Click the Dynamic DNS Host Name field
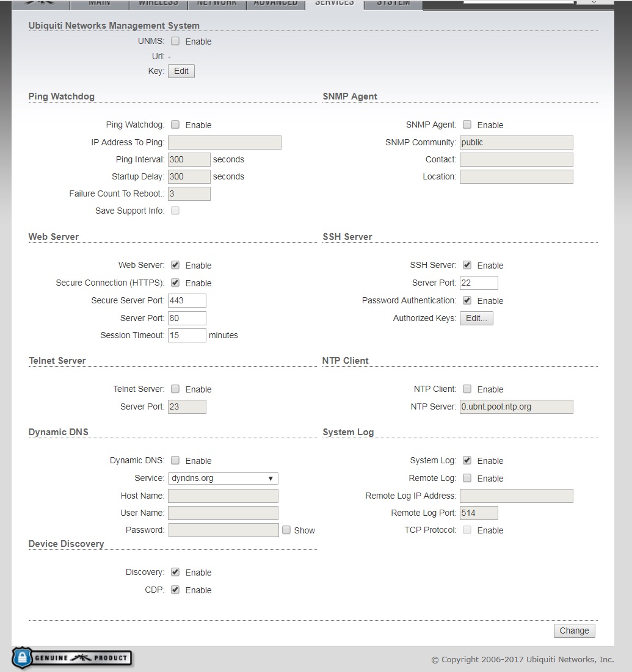This screenshot has width=632, height=672. coord(223,496)
